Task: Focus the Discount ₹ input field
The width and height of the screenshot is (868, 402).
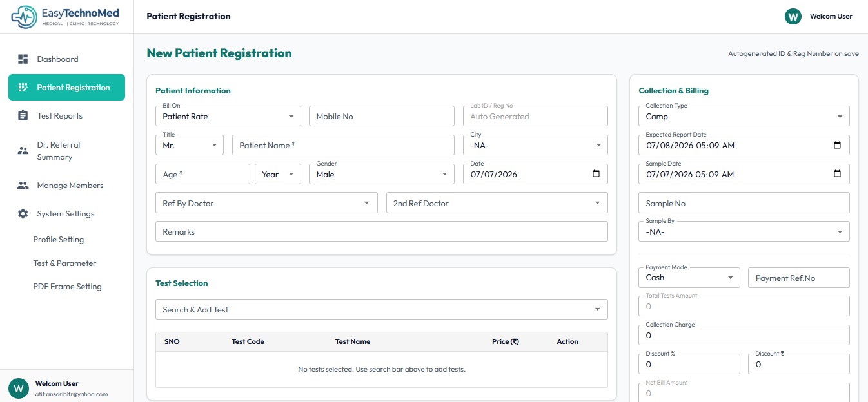Action: pos(799,364)
